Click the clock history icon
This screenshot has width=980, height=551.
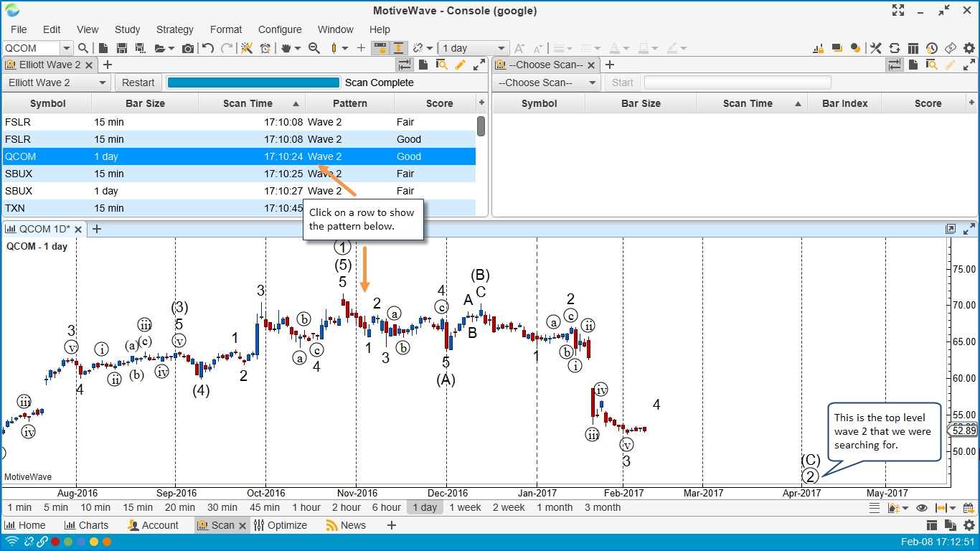click(x=931, y=48)
